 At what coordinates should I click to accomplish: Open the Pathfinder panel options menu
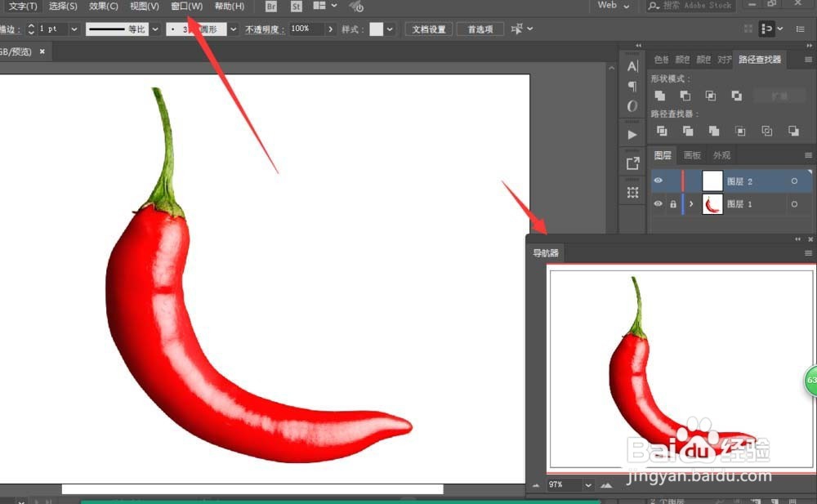pos(808,60)
